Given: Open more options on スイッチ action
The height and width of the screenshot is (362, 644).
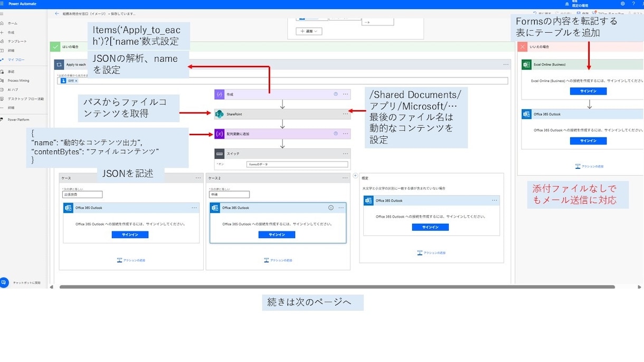Looking at the screenshot, I should [346, 154].
